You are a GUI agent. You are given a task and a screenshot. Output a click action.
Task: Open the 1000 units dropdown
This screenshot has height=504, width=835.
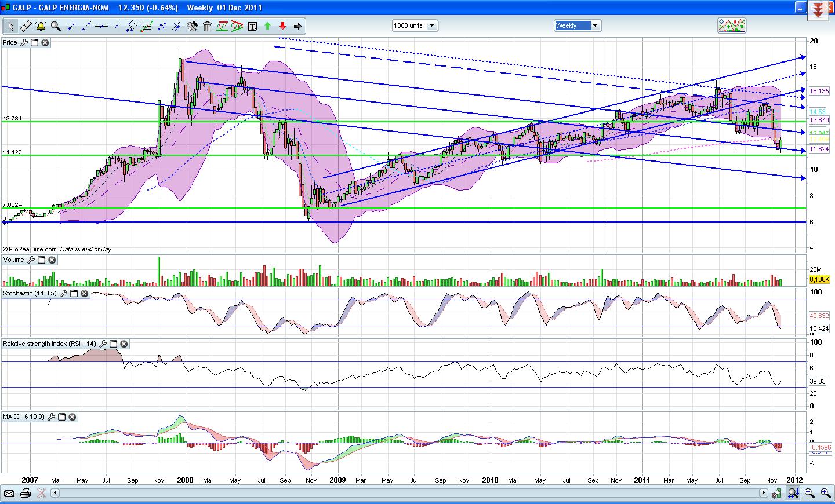415,25
